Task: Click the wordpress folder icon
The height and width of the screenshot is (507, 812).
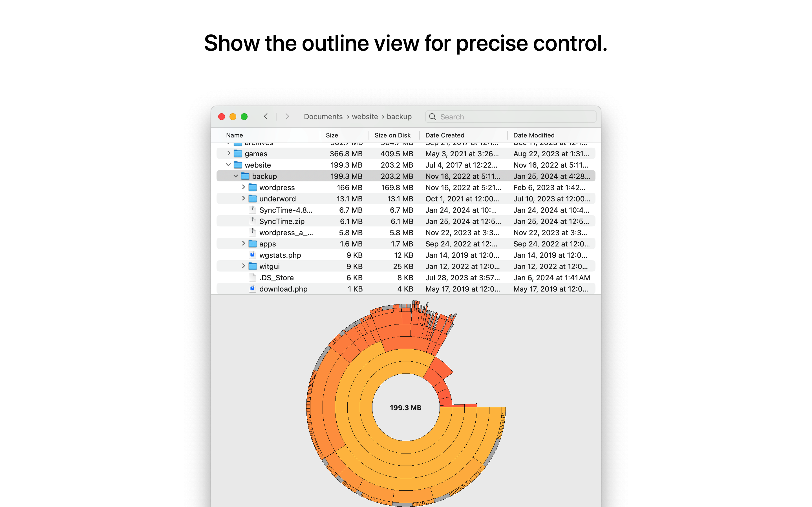Action: coord(252,187)
